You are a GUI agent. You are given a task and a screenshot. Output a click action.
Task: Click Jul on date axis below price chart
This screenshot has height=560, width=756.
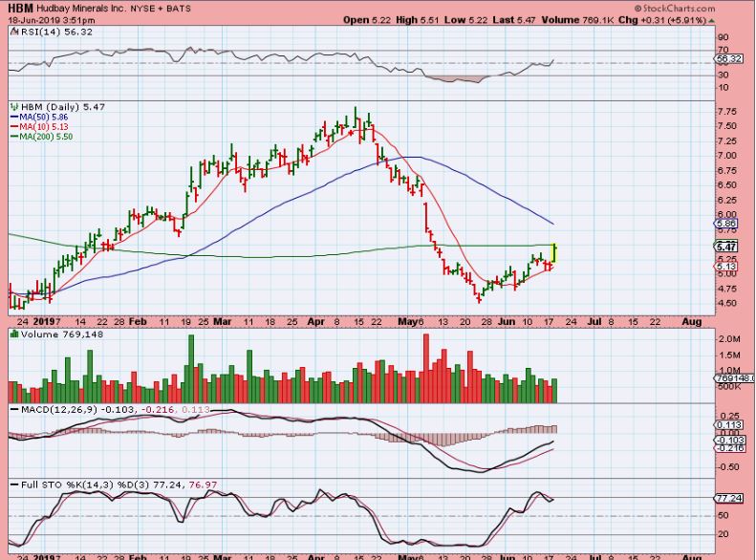tap(594, 321)
